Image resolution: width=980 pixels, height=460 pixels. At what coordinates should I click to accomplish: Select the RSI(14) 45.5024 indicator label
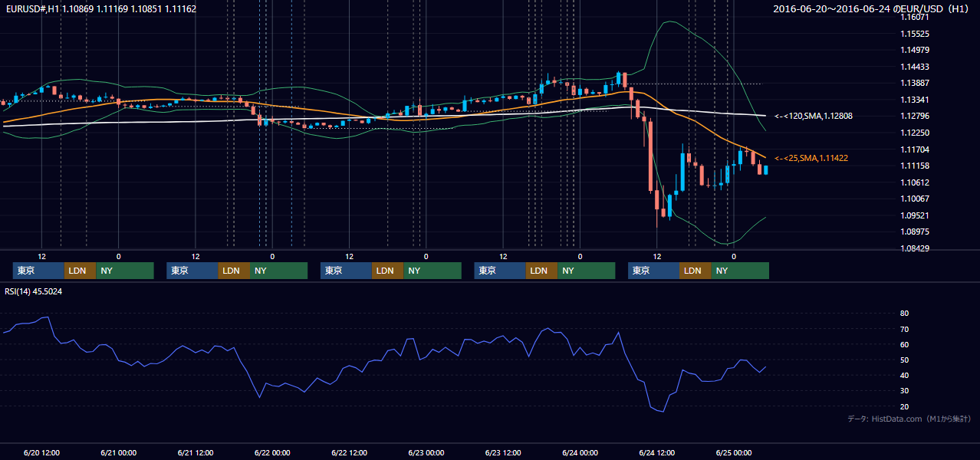pyautogui.click(x=34, y=291)
